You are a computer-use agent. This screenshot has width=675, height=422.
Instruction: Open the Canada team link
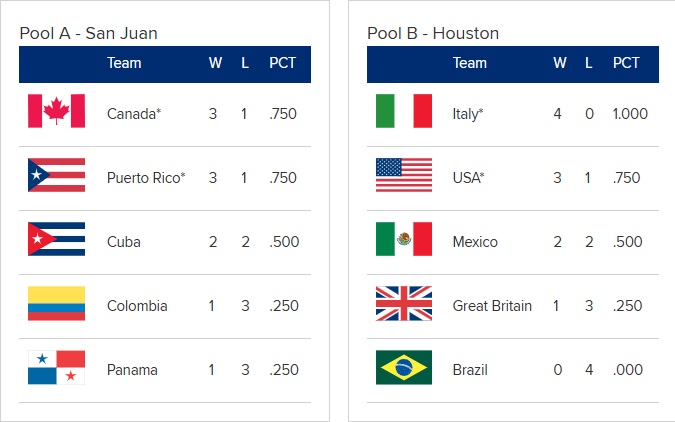click(134, 114)
